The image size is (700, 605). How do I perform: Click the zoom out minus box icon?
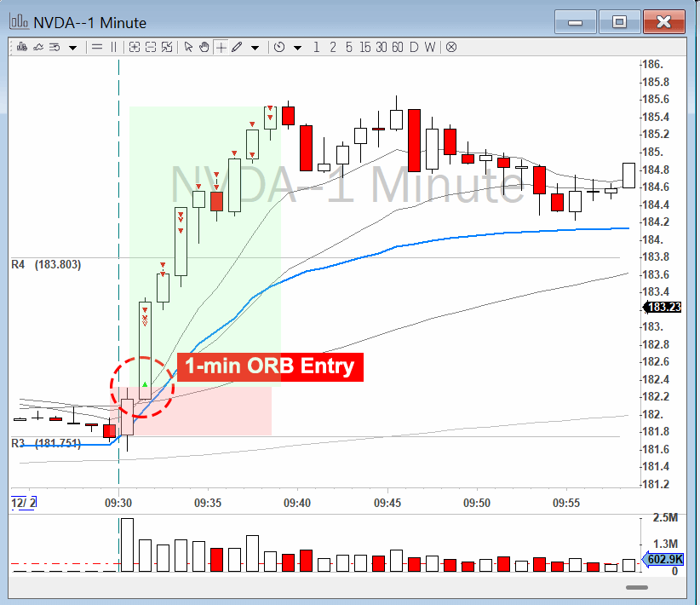150,47
